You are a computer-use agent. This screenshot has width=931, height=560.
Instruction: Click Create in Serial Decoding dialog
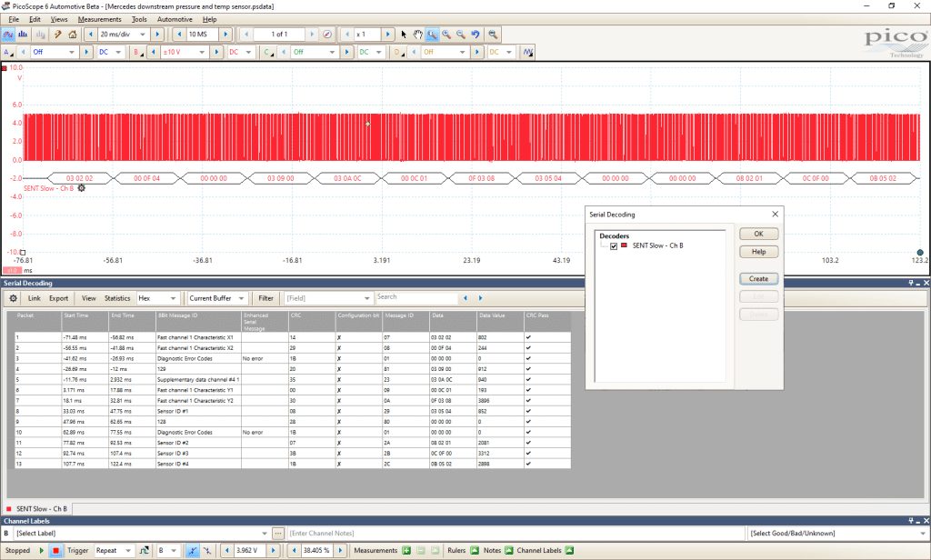[759, 278]
